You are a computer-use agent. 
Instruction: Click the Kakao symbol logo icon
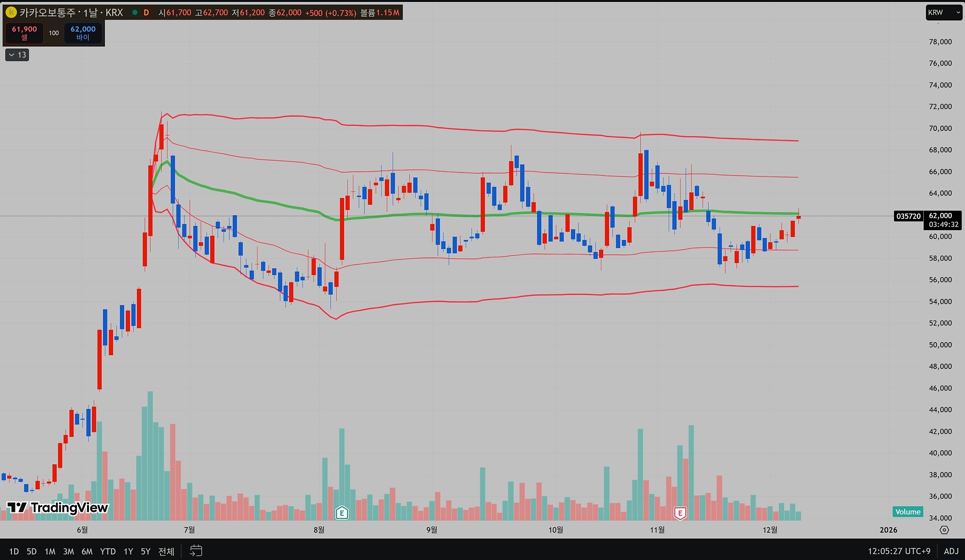pyautogui.click(x=11, y=13)
